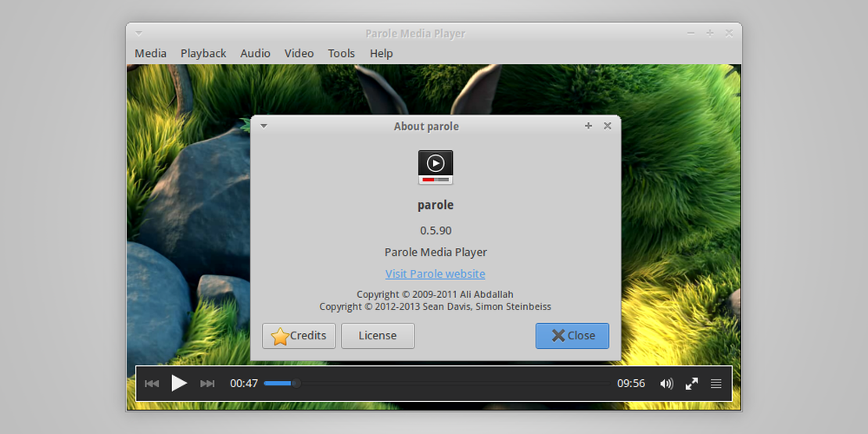Close the About parole dialog

(572, 335)
